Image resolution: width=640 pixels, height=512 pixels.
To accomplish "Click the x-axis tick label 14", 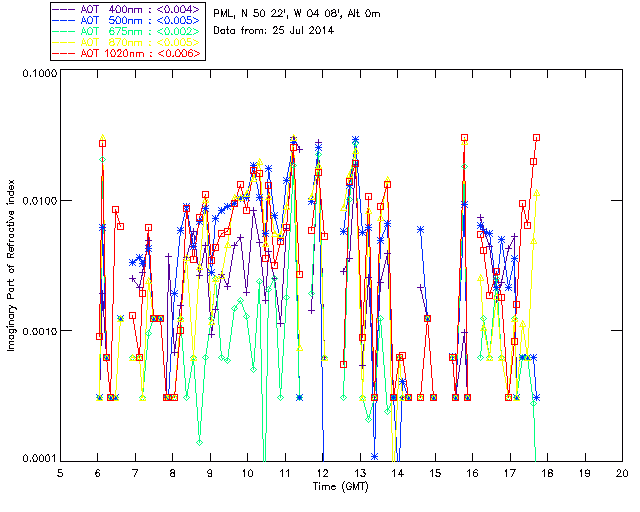I will pos(398,473).
